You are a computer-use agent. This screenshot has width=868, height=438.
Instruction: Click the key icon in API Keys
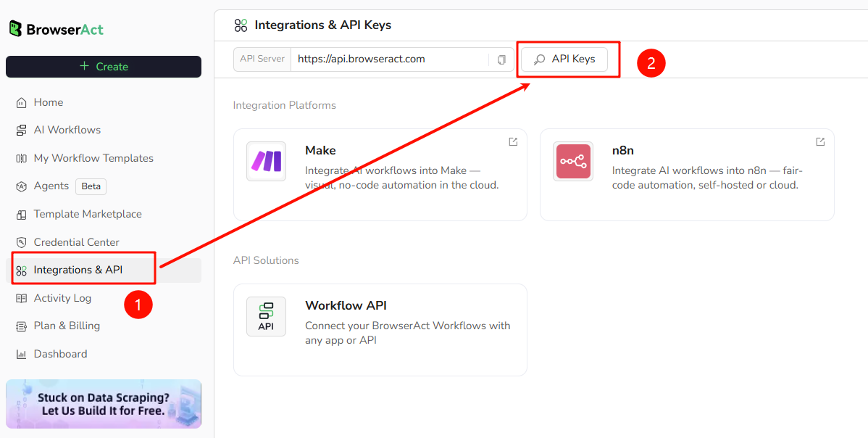539,59
